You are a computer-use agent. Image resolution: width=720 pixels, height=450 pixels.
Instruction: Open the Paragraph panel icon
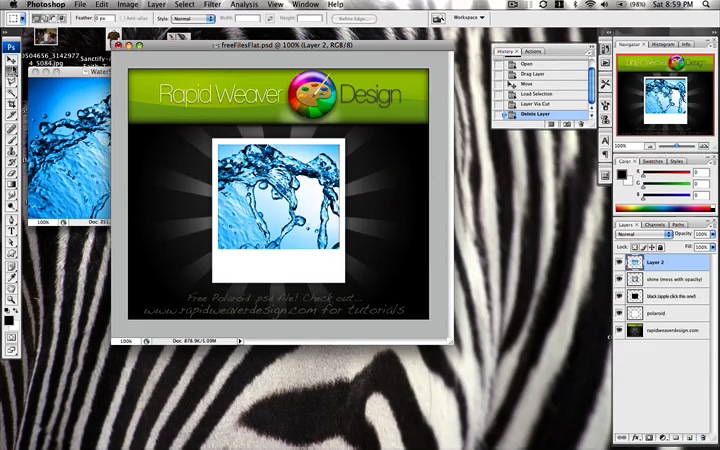pyautogui.click(x=605, y=154)
